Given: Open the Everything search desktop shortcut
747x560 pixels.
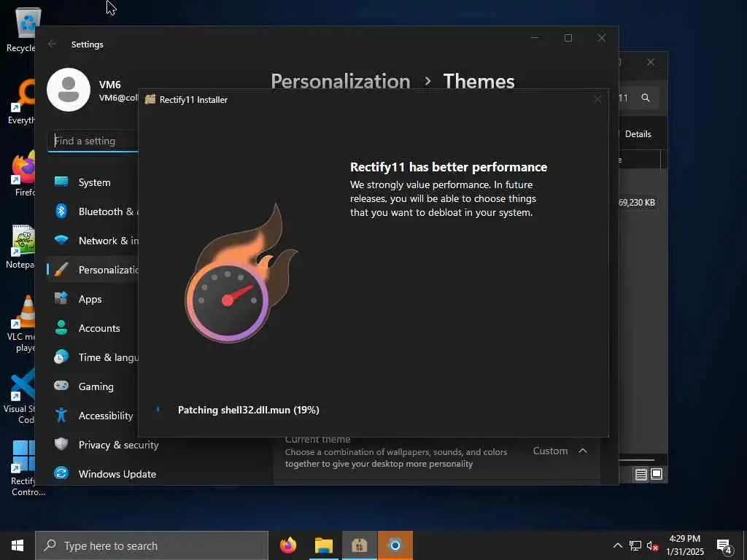Looking at the screenshot, I should click(x=21, y=102).
